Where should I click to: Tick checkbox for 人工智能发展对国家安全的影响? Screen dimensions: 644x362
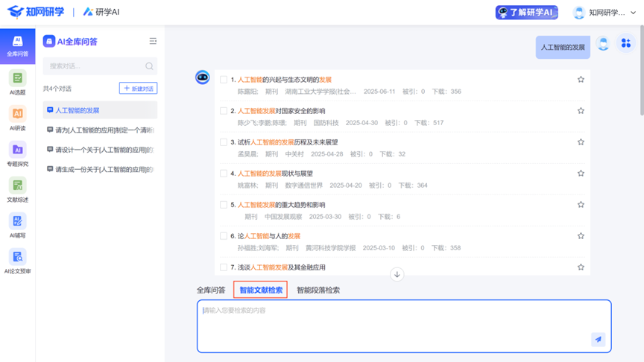click(x=223, y=111)
